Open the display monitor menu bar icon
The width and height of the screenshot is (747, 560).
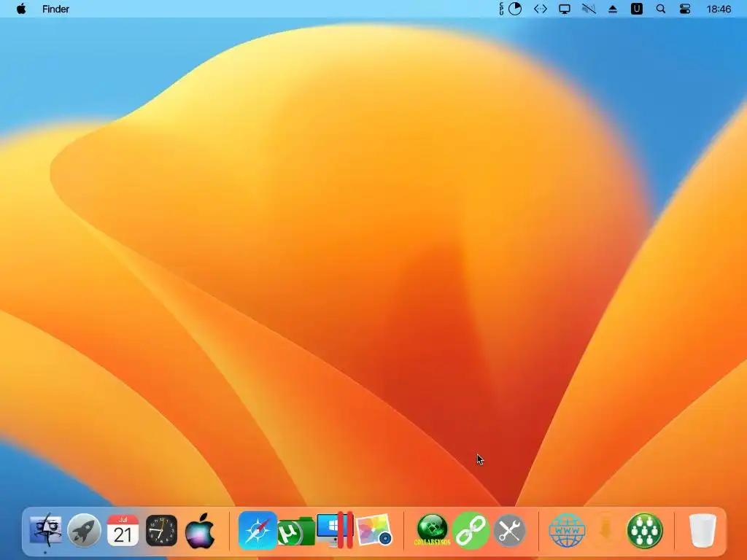coord(565,9)
